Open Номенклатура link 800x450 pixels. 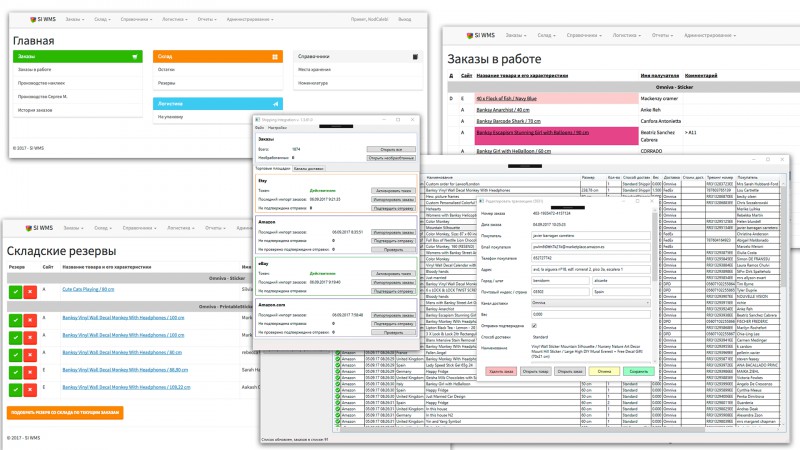[x=313, y=83]
